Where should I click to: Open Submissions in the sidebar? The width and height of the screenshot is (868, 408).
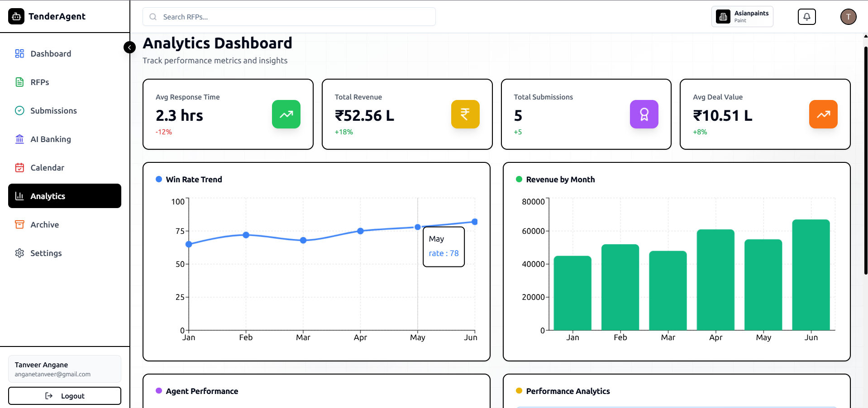(x=65, y=111)
